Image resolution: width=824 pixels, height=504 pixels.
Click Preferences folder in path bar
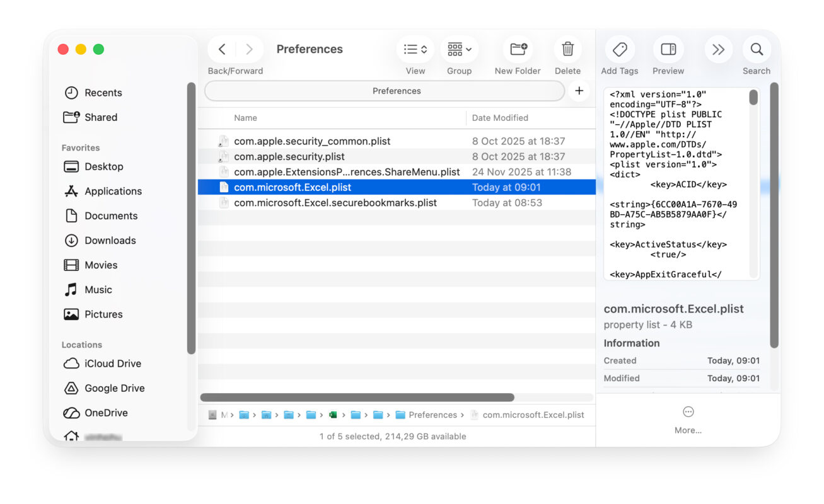tap(426, 415)
